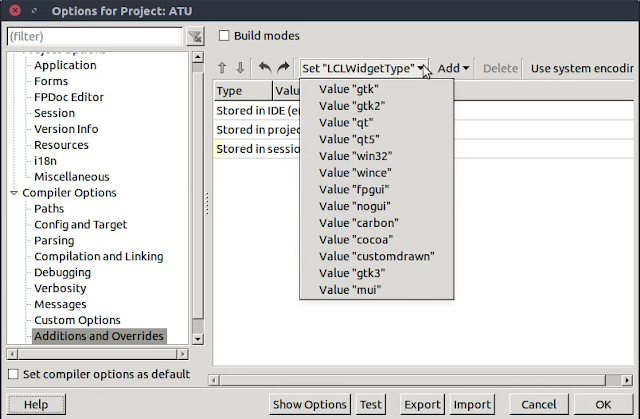Confirm with the OK button
The width and height of the screenshot is (640, 419).
point(603,404)
